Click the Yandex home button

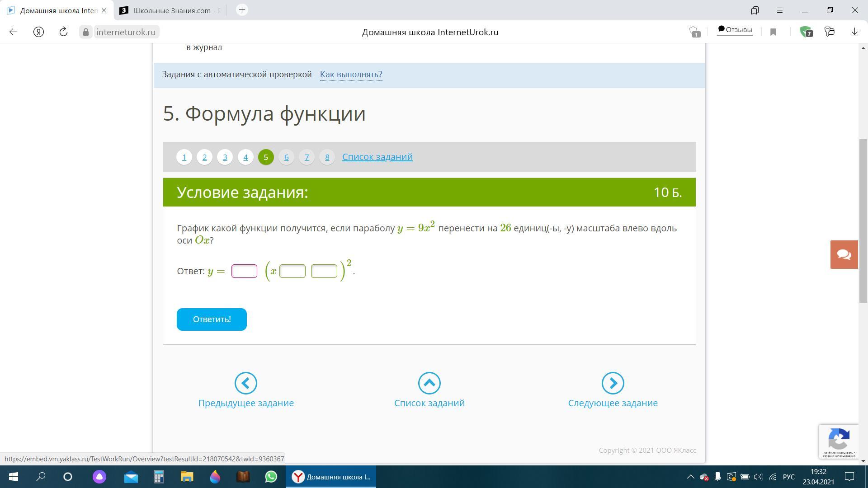point(38,32)
